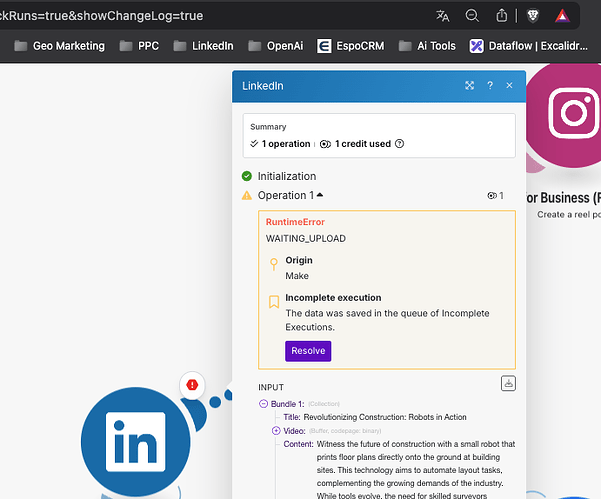601x499 pixels.
Task: Click the translate page icon
Action: tap(443, 16)
